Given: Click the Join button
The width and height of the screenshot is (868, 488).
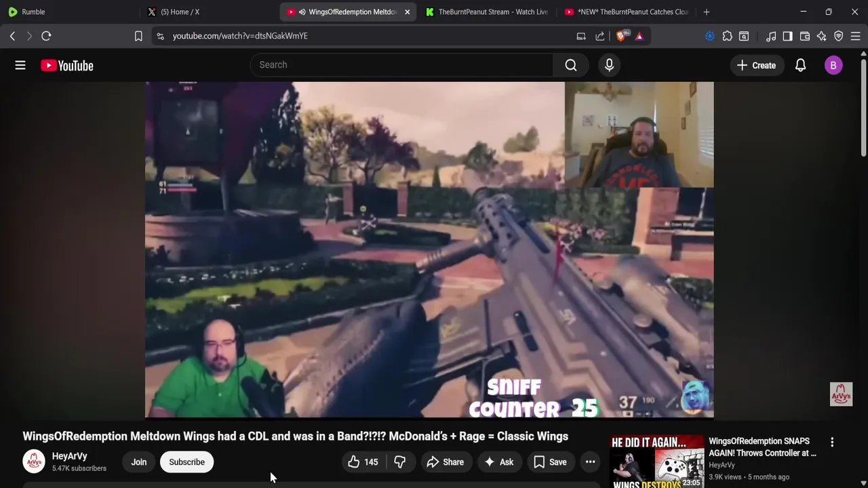Looking at the screenshot, I should [139, 462].
